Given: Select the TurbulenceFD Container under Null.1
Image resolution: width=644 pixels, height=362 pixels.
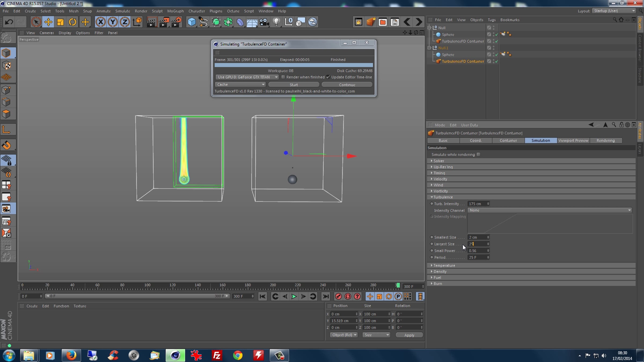Looking at the screenshot, I should click(463, 61).
